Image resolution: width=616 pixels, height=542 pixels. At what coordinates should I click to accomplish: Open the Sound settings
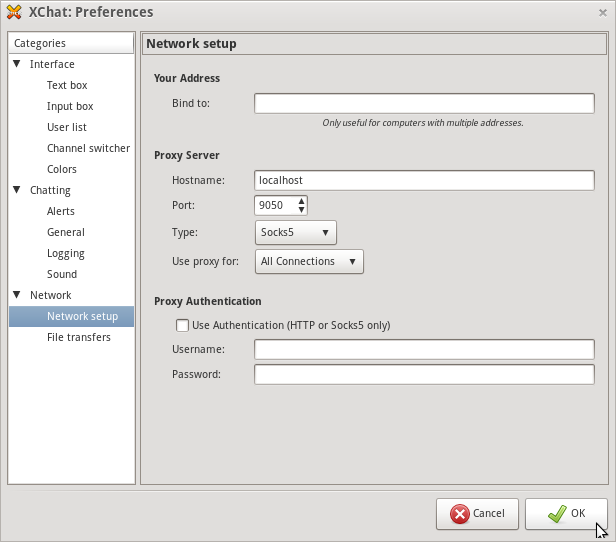coord(62,274)
